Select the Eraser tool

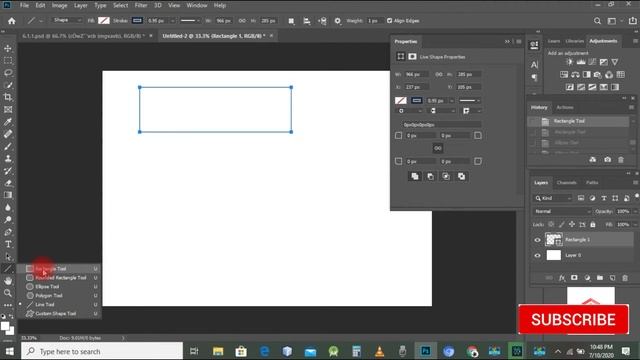(8, 183)
